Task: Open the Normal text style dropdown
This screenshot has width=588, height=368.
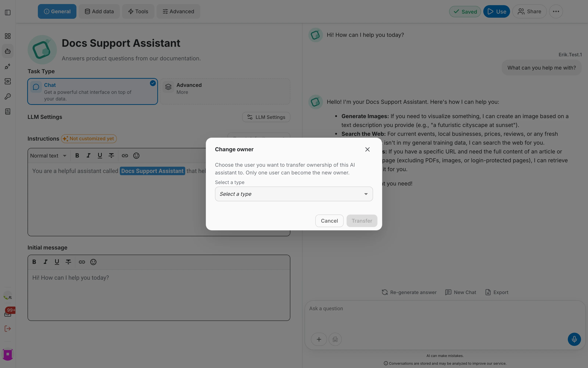Action: 48,156
